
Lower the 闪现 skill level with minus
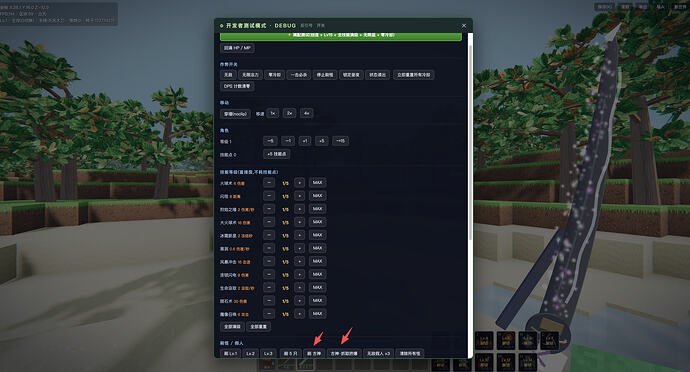269,196
